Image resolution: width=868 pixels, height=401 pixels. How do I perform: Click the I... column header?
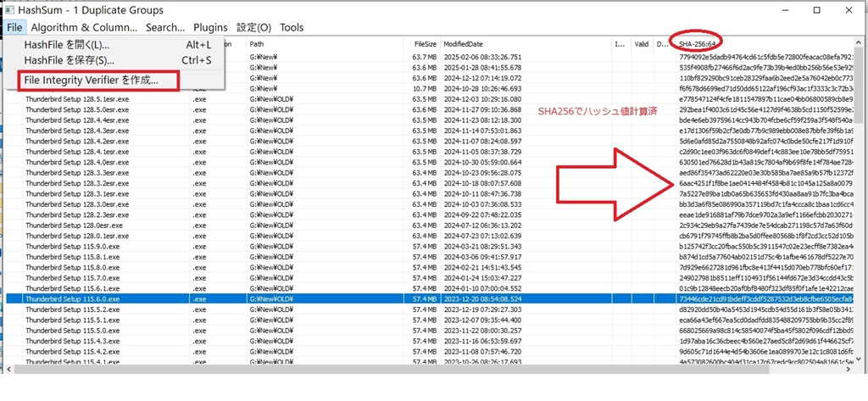(621, 44)
